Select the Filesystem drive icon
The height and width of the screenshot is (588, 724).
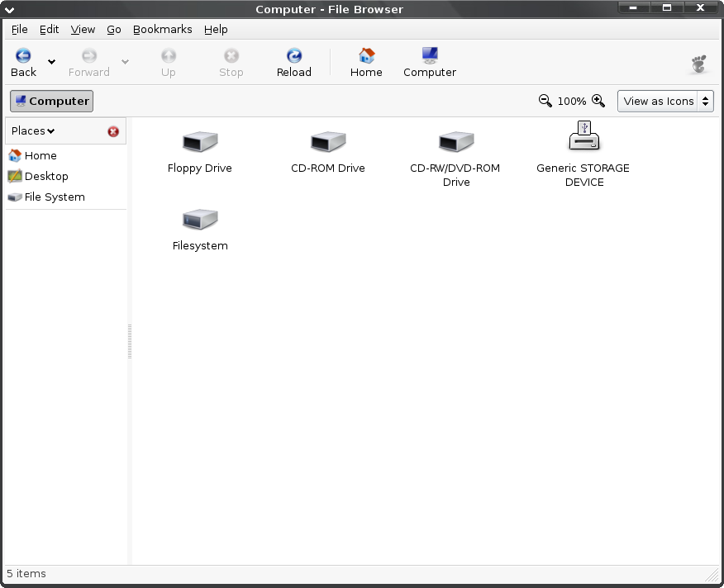click(200, 219)
